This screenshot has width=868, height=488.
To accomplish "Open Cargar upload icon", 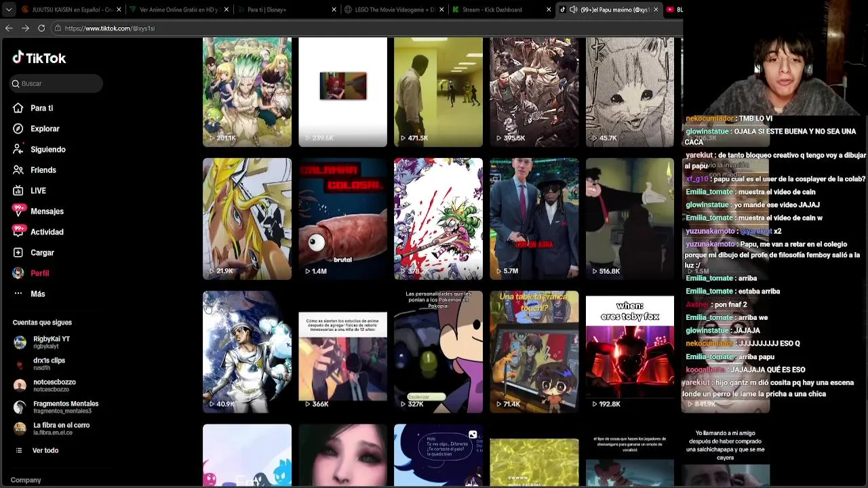I will click(x=18, y=253).
